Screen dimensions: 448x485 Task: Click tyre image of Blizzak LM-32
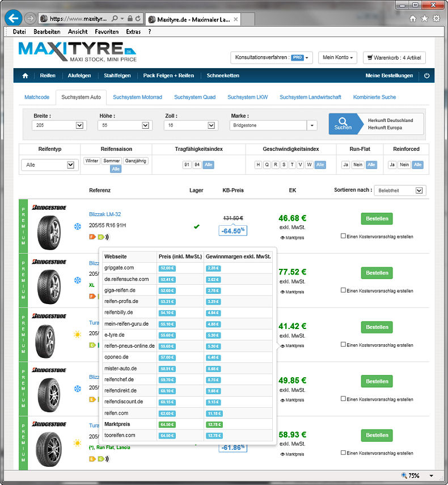49,233
